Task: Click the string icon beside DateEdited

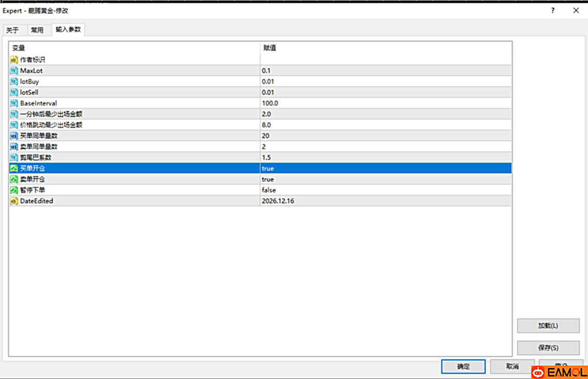Action: (x=14, y=201)
